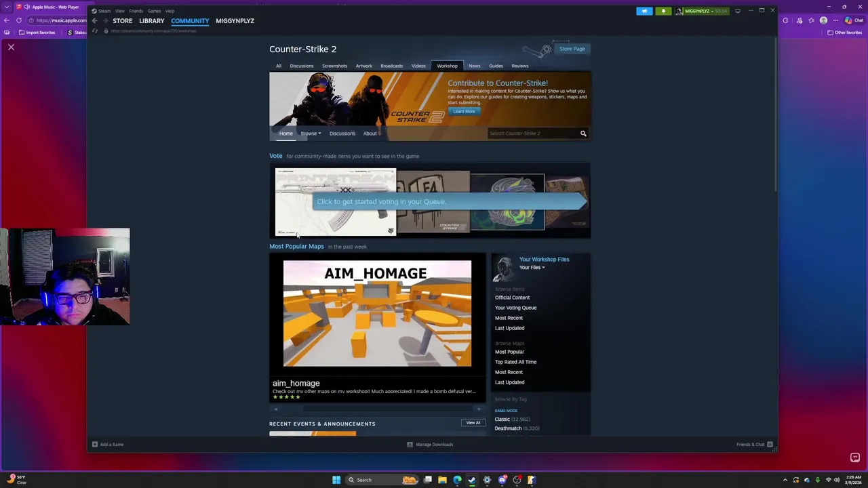Open the Steam menu
Viewport: 868px width, 488px height.
point(104,11)
